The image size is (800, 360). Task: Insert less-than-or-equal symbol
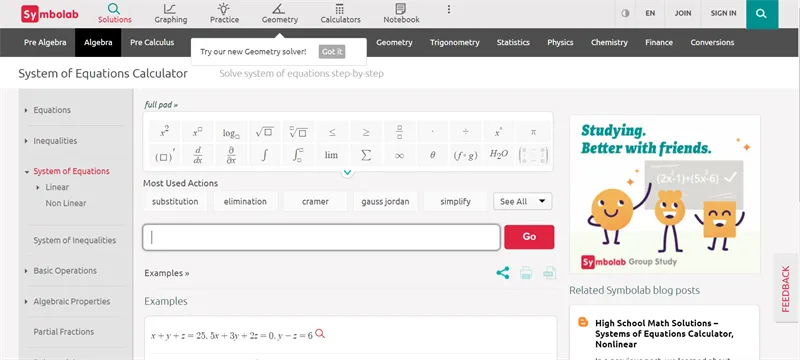point(332,132)
